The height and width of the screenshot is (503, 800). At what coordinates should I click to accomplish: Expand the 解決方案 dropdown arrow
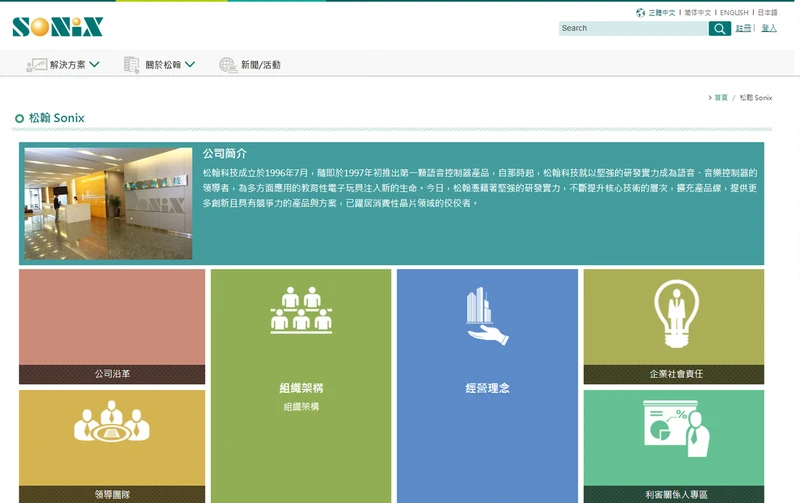point(94,64)
